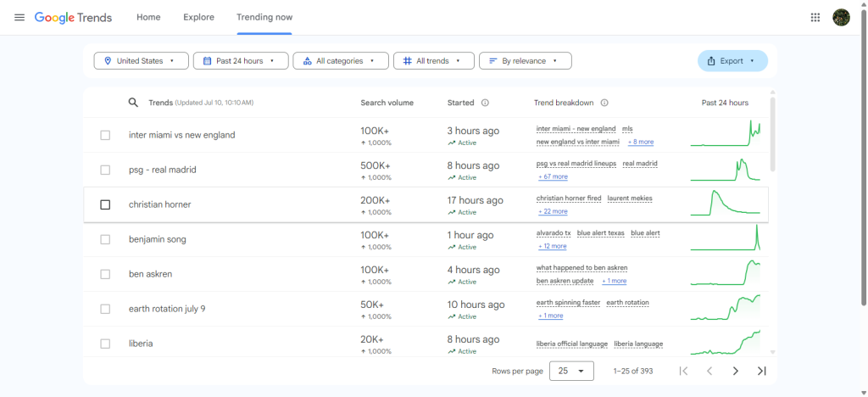Image resolution: width=868 pixels, height=397 pixels.
Task: Click the calendar icon in Past 24 hours filter
Action: [207, 61]
